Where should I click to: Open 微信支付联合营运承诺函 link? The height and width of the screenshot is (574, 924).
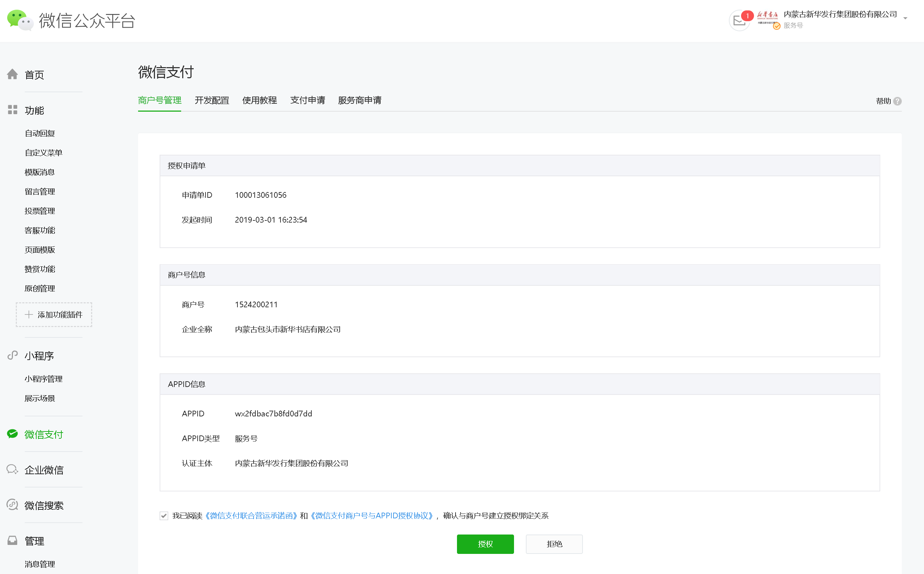point(251,515)
